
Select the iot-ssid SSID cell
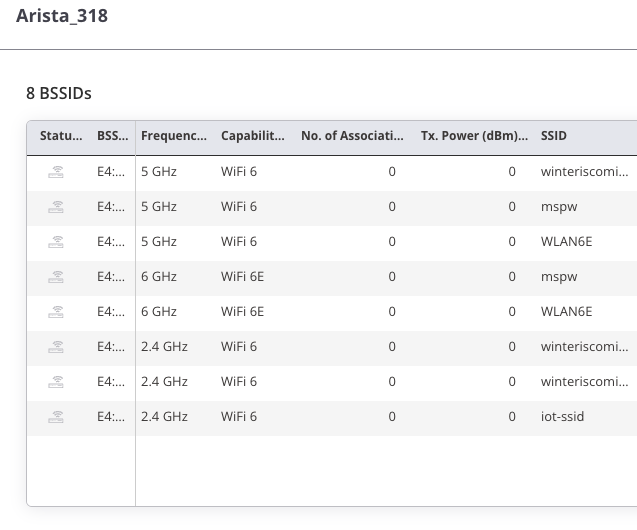562,416
